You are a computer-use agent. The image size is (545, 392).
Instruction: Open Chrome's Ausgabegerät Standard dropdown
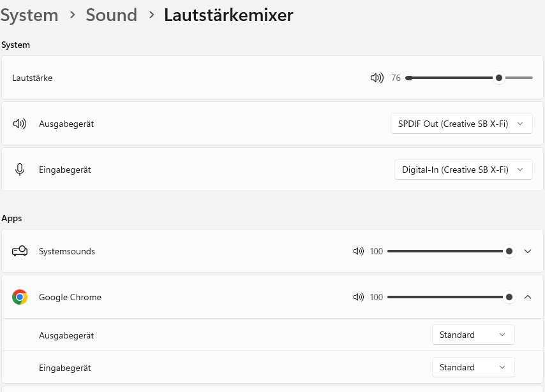473,335
